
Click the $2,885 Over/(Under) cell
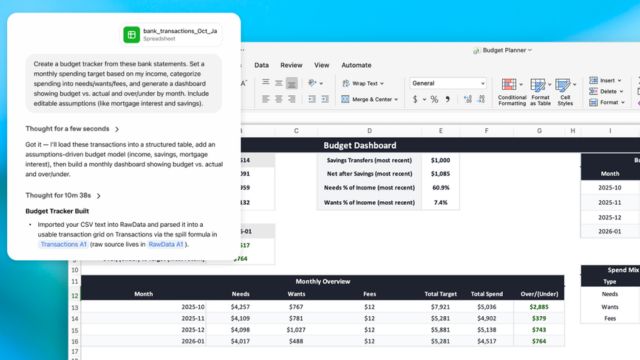539,307
